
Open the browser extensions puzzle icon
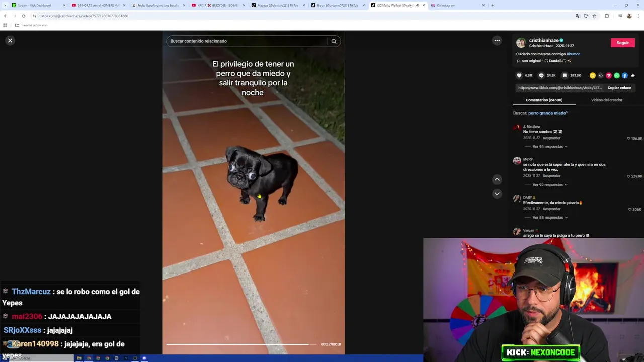(x=607, y=16)
